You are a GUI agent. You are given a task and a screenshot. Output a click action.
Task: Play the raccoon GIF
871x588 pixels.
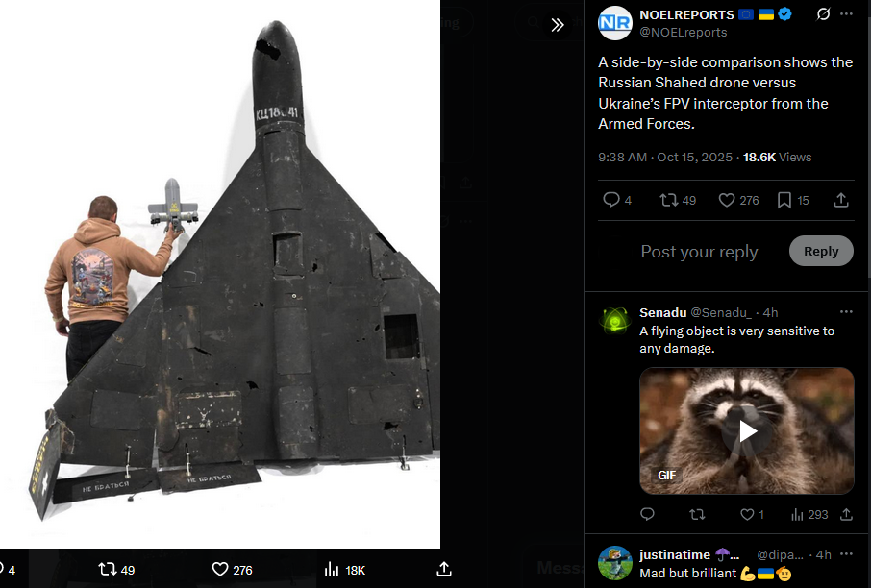click(747, 430)
